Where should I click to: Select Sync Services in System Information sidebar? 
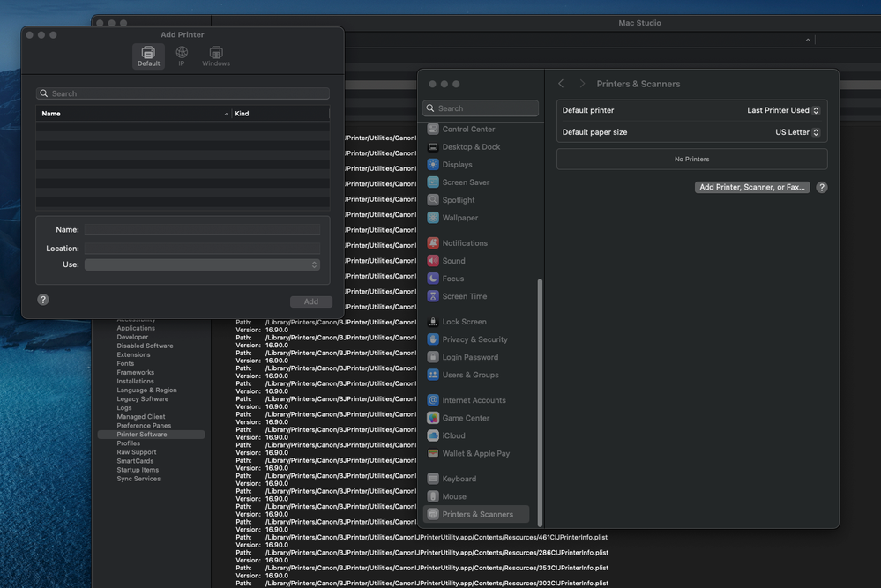pos(138,479)
